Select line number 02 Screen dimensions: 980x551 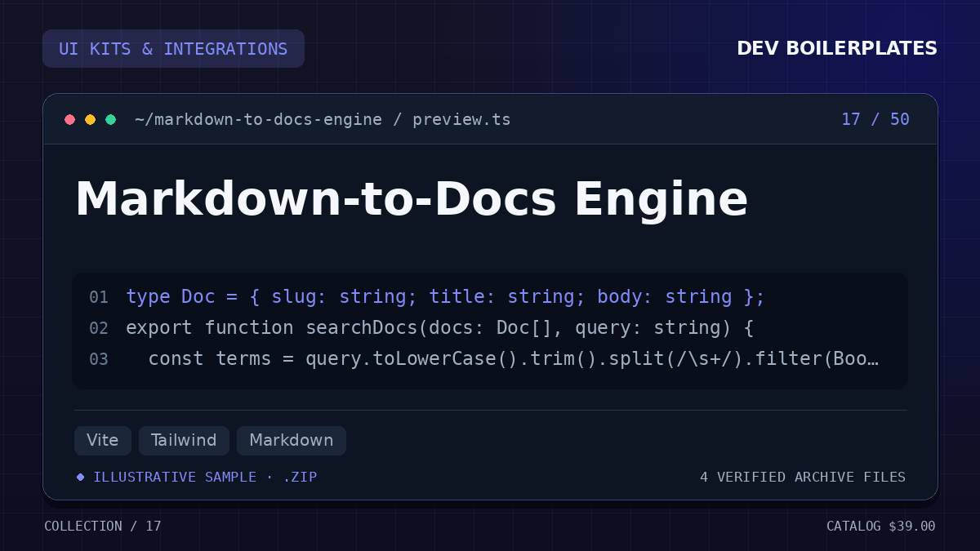click(x=99, y=328)
